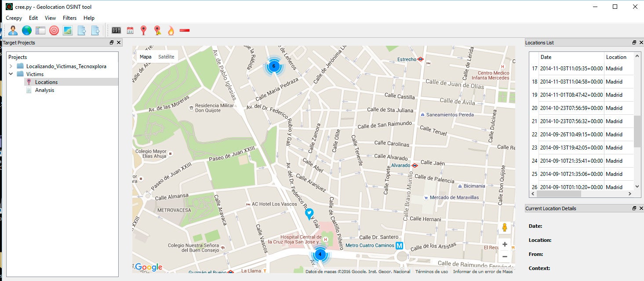644x281 pixels.
Task: Undock the Target Projects panel
Action: [x=112, y=43]
